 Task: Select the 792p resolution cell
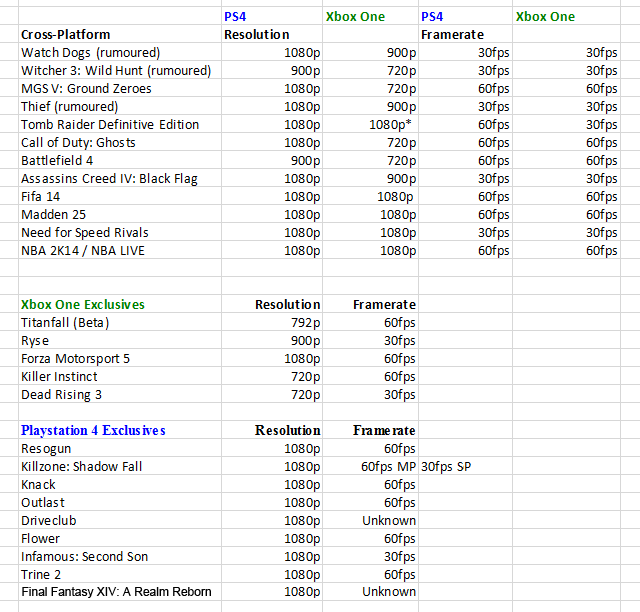point(272,322)
